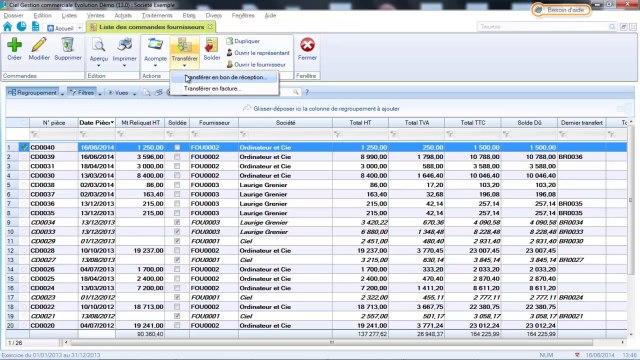Click the home icon in the tab bar
This screenshot has height=360, width=640.
point(7,27)
